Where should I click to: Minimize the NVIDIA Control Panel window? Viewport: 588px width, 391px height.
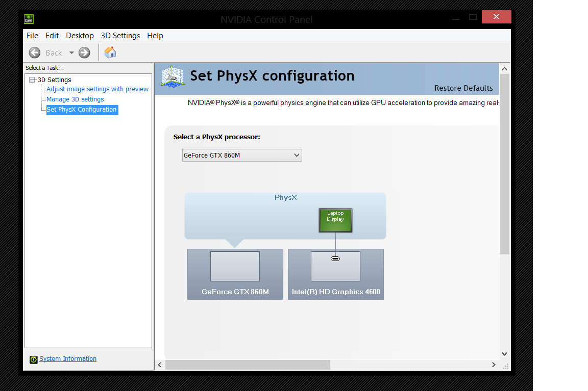pos(456,18)
